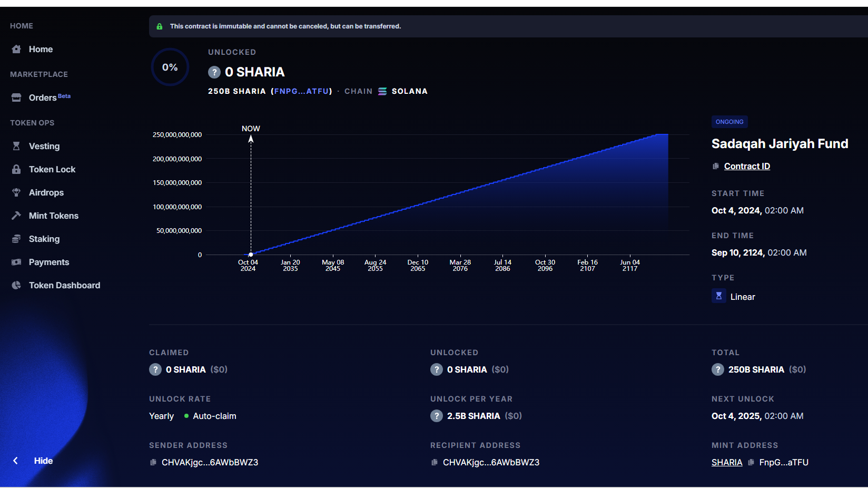This screenshot has height=488, width=868.
Task: Copy the sender address CHVAKjgc...6AWbBWZ3
Action: [153, 462]
